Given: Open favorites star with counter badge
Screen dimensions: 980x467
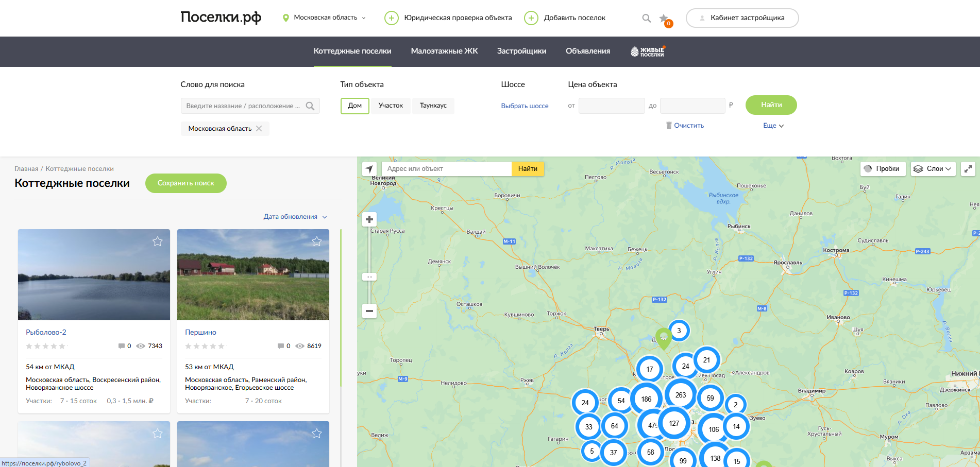Looking at the screenshot, I should tap(666, 20).
